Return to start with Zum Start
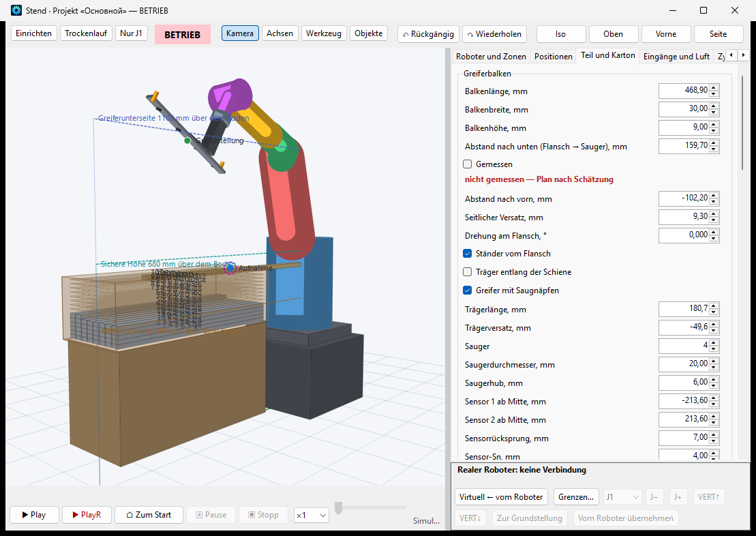The width and height of the screenshot is (756, 536). pyautogui.click(x=149, y=515)
